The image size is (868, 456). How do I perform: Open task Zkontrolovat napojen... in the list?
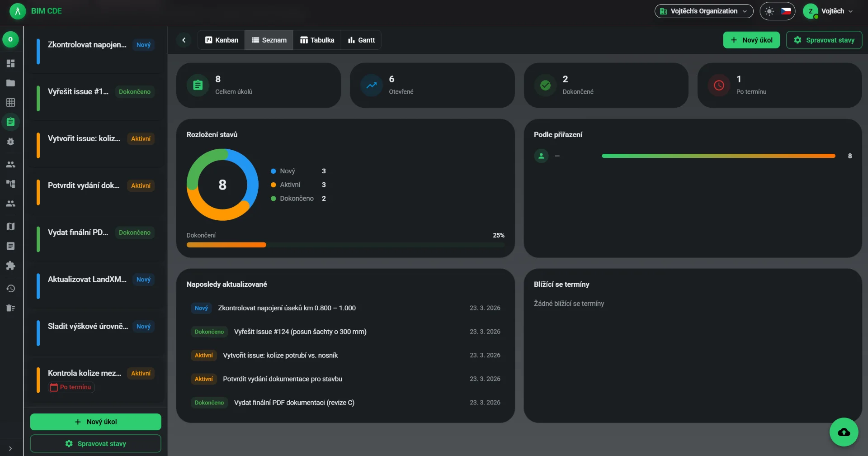point(96,51)
